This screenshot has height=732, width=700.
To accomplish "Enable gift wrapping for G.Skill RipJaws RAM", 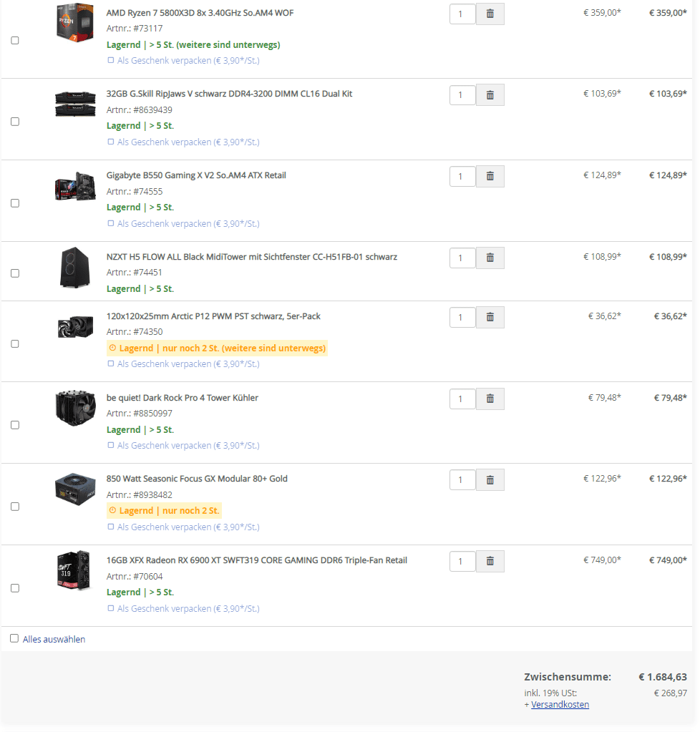I will point(111,142).
